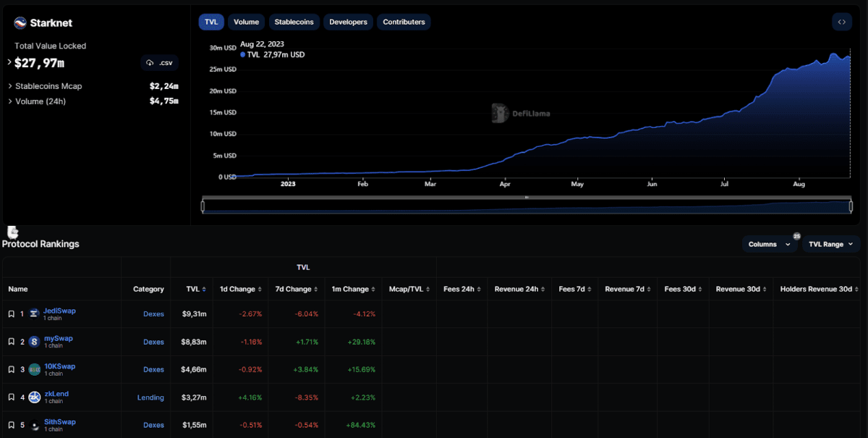Expand the Volume (24h) row
The image size is (868, 438).
(10, 101)
